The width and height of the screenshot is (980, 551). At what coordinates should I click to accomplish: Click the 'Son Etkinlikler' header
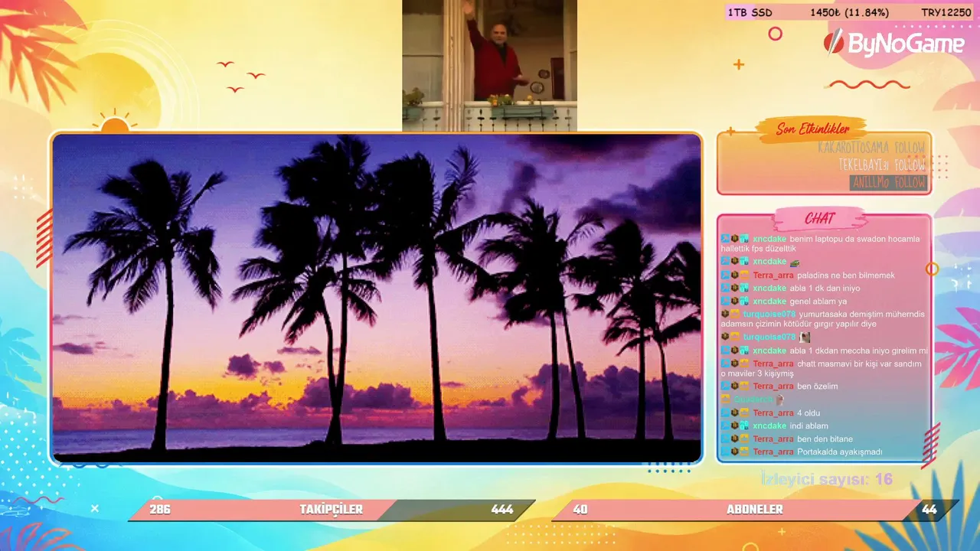(812, 129)
